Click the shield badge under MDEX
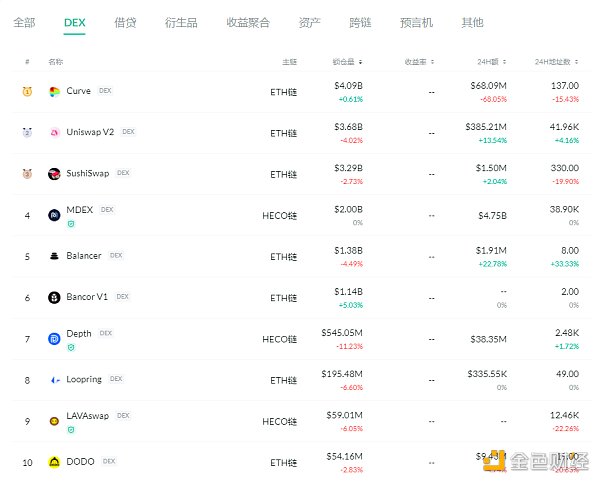600x482 pixels. click(71, 224)
